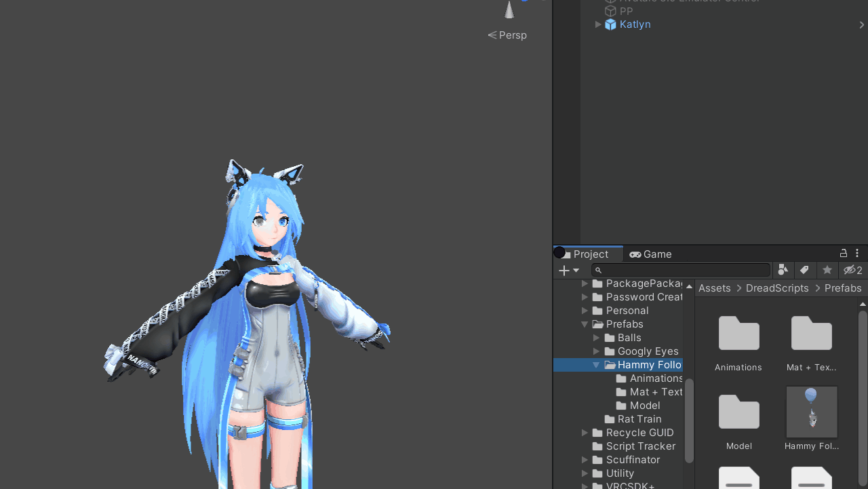Select the Rat Train folder icon
868x489 pixels.
[610, 419]
